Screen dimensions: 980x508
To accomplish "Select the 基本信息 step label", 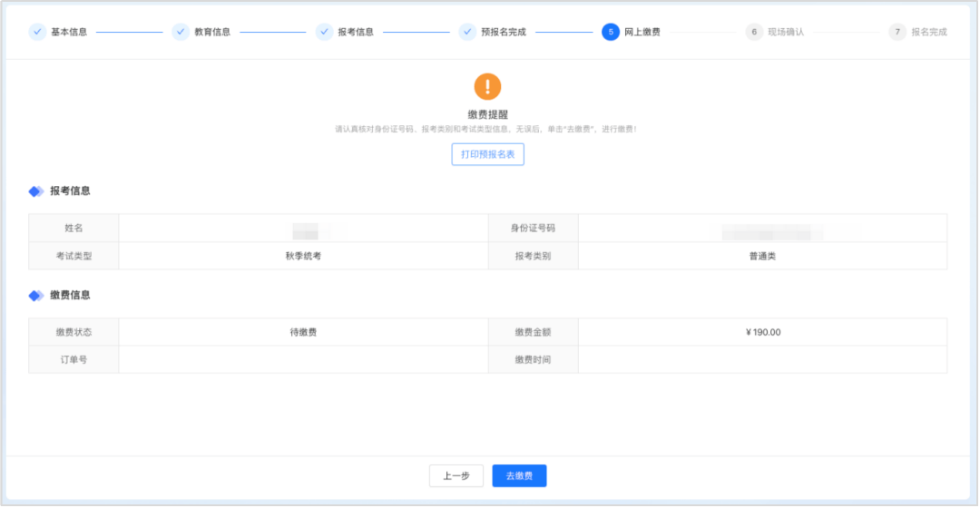I will click(x=69, y=32).
